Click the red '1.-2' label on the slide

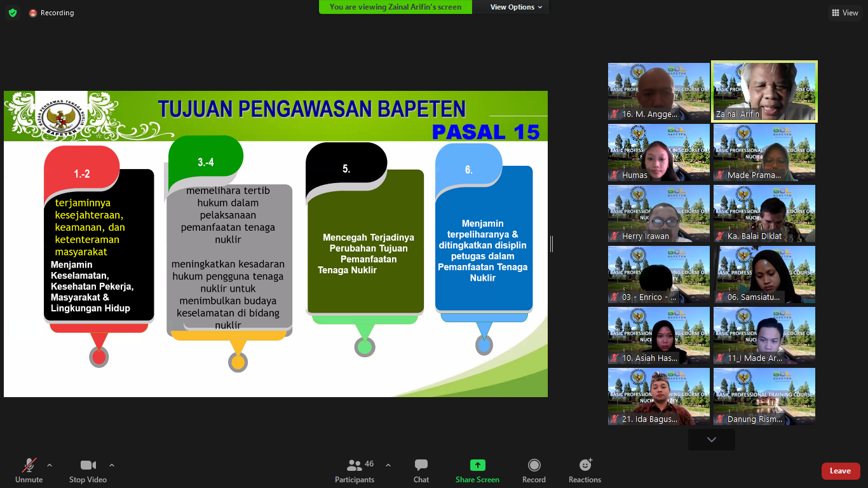(x=82, y=174)
